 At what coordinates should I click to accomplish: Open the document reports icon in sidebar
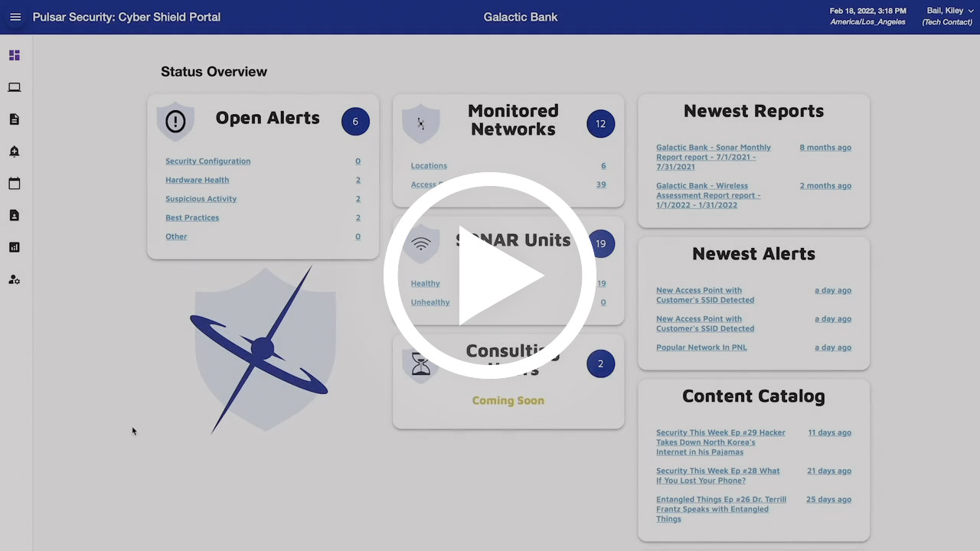tap(15, 119)
